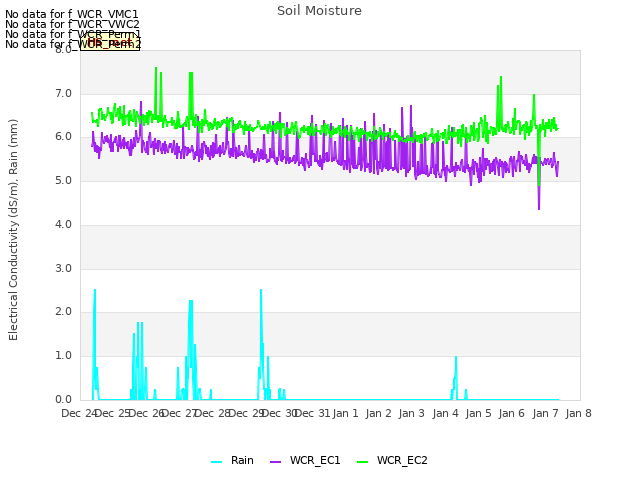Image resolution: width=640 pixels, height=480 pixels.
Task: Click the Dec 24 x-axis tick label
Action: (79, 413)
